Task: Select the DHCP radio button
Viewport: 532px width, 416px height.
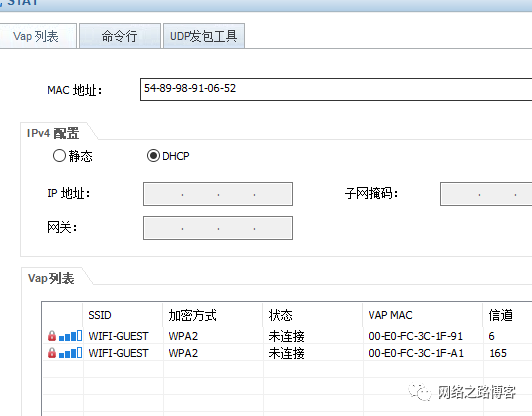Action: pyautogui.click(x=153, y=156)
